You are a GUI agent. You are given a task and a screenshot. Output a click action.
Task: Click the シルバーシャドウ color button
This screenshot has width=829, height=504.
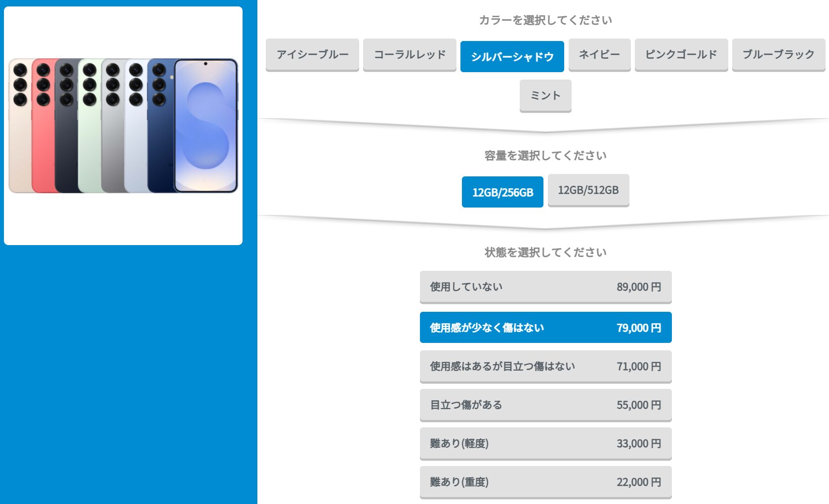[x=512, y=57]
